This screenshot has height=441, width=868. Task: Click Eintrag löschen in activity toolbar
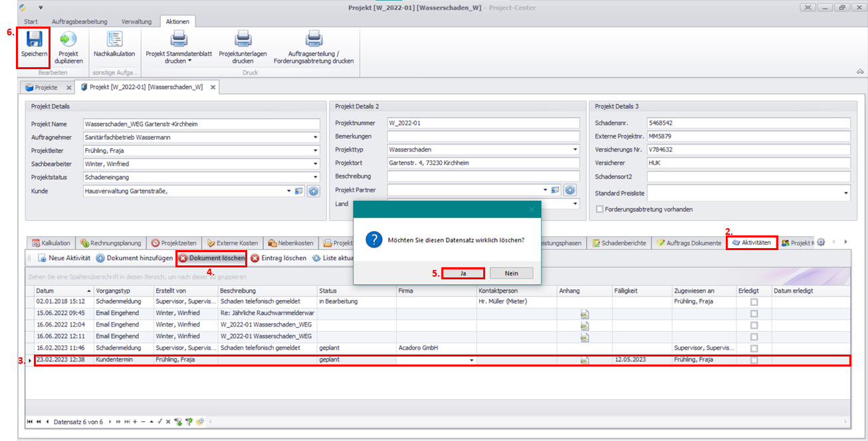click(278, 258)
